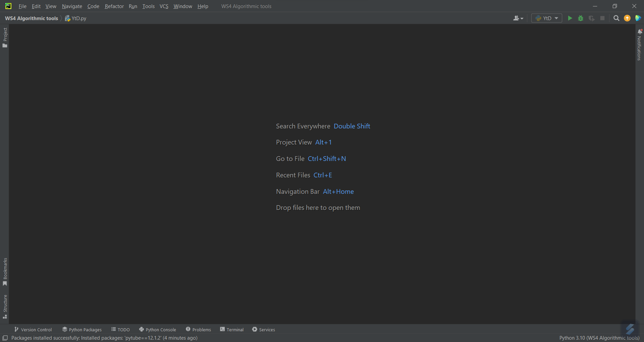The height and width of the screenshot is (342, 644).
Task: Run with coverage using the shield icon
Action: point(592,18)
